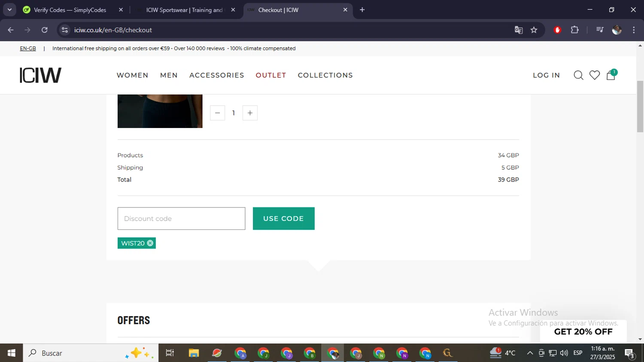This screenshot has height=362, width=644.
Task: Open the weather 4°C widget
Action: [503, 353]
